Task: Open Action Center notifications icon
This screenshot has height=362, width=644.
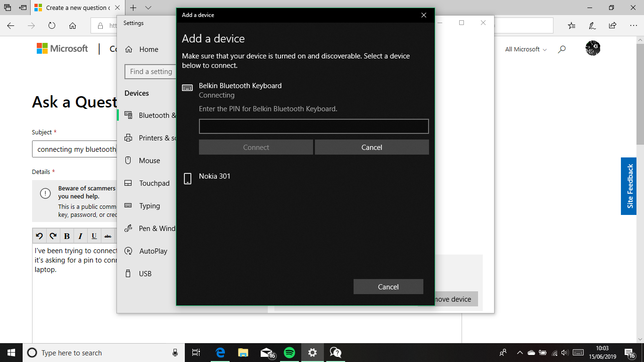Action: [629, 353]
